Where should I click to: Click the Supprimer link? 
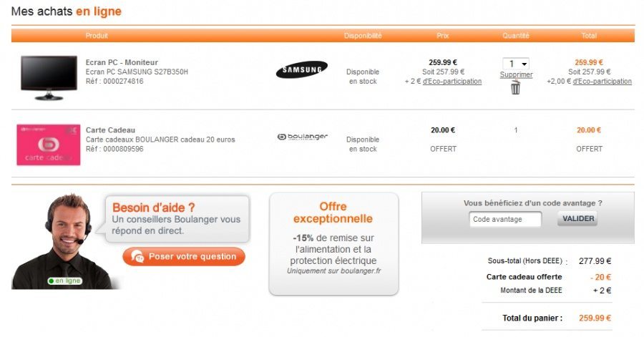click(x=516, y=75)
